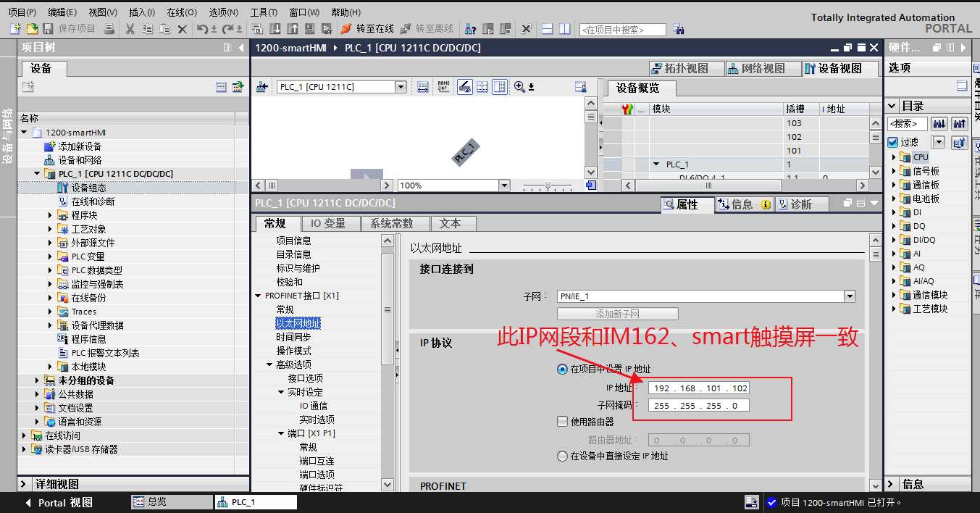Screen dimensions: 980x513
Task: Select radio 在设备中直接设定 IP 地址
Action: point(562,456)
